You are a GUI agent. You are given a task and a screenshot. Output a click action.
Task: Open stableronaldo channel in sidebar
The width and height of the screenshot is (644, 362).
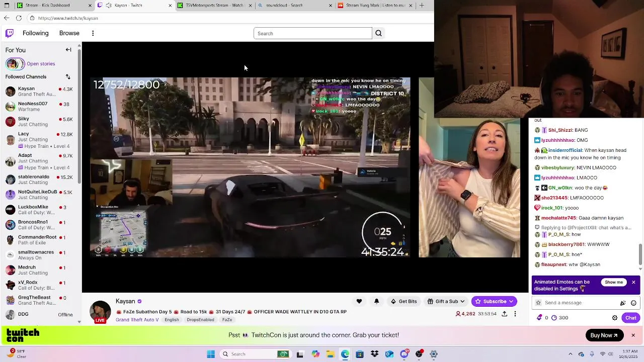(40, 179)
